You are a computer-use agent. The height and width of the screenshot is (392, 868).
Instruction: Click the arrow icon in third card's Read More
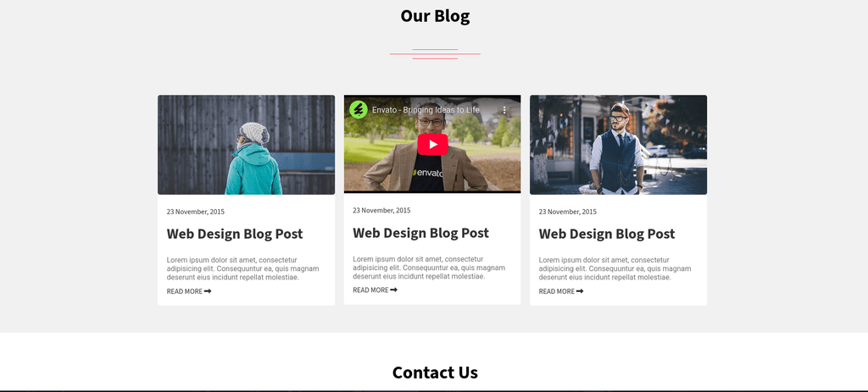coord(580,291)
